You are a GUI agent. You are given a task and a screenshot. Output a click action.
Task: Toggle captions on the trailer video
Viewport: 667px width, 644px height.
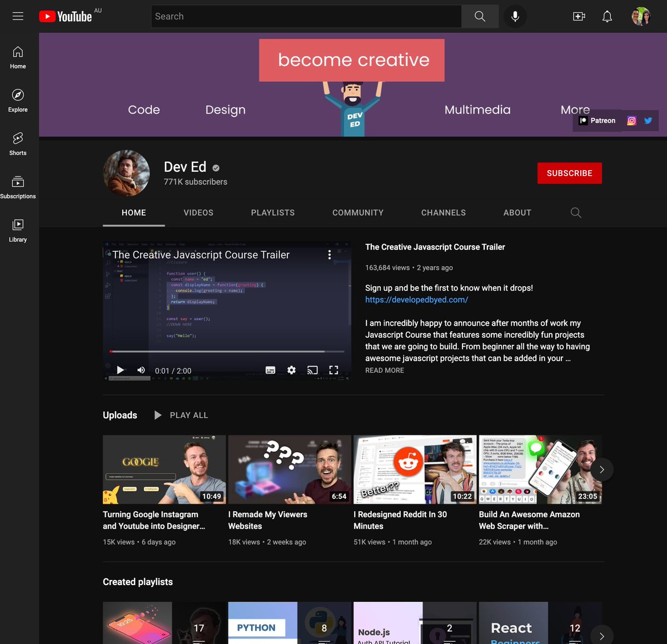(x=271, y=370)
